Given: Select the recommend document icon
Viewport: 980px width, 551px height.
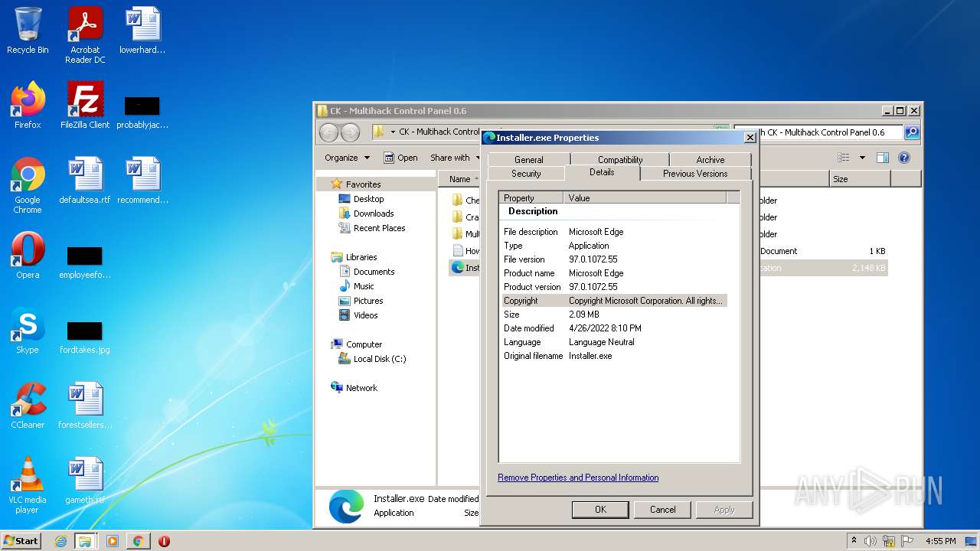Looking at the screenshot, I should [142, 181].
